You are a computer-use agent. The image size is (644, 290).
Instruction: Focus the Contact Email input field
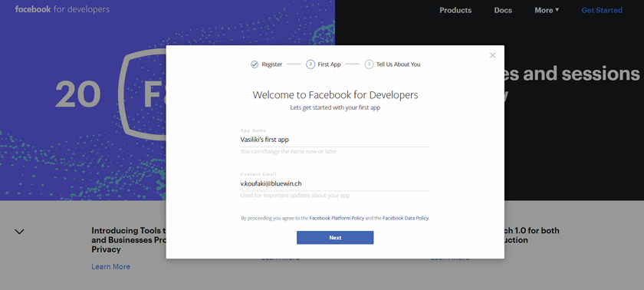click(335, 183)
